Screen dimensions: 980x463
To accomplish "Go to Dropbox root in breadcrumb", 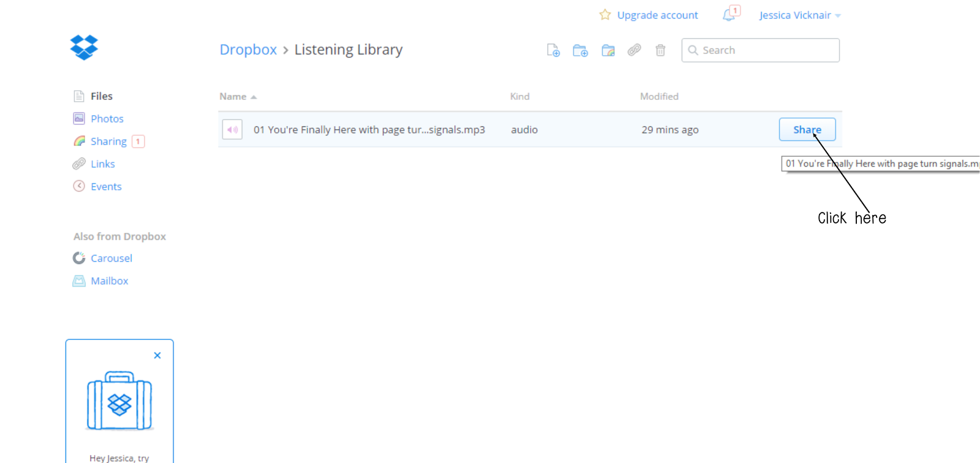I will pos(248,50).
